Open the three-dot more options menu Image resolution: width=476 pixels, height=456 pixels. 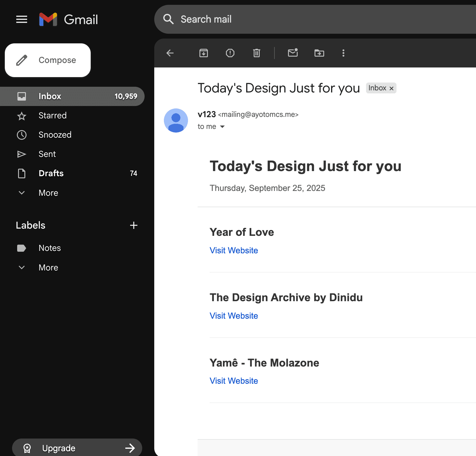(x=343, y=53)
